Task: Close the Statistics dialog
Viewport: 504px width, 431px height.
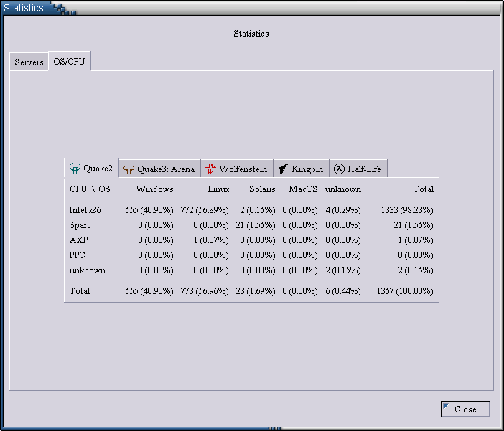Action: 465,409
